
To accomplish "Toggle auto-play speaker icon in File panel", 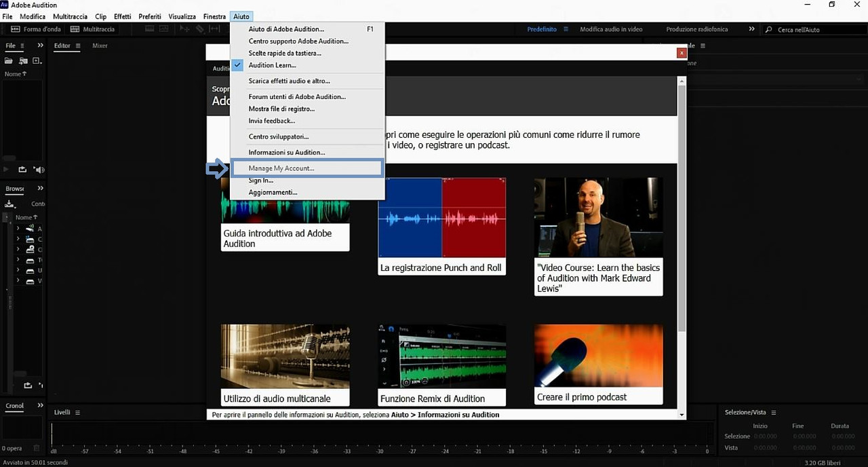I will (x=39, y=169).
